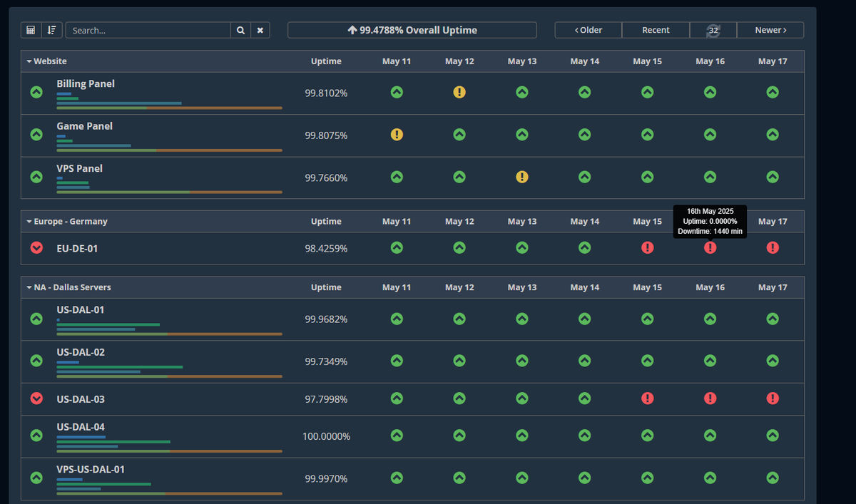Click Billing Panel May 12 warning icon
The image size is (856, 504).
(459, 92)
